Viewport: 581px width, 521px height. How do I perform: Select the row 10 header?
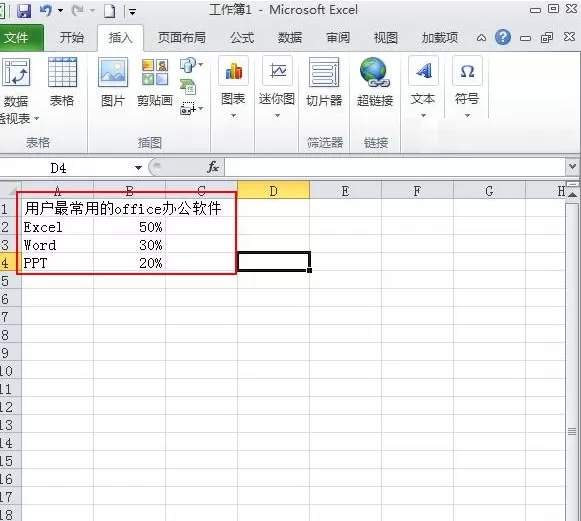10,371
